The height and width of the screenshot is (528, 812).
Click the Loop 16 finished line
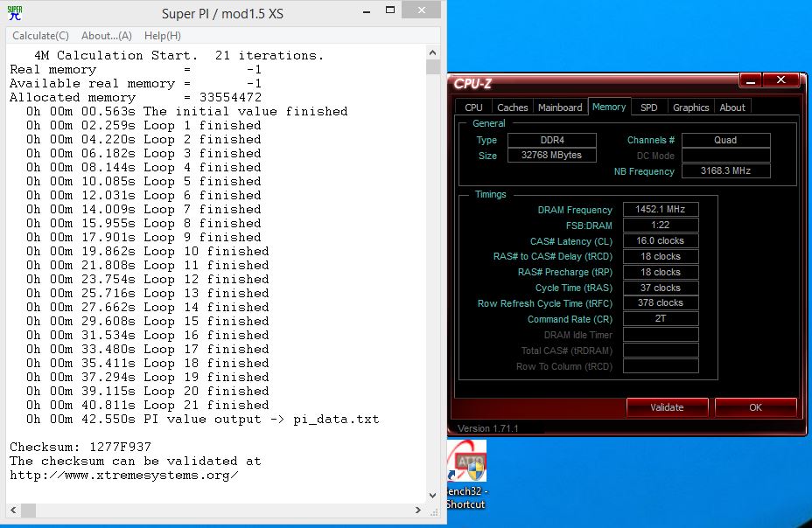[148, 335]
